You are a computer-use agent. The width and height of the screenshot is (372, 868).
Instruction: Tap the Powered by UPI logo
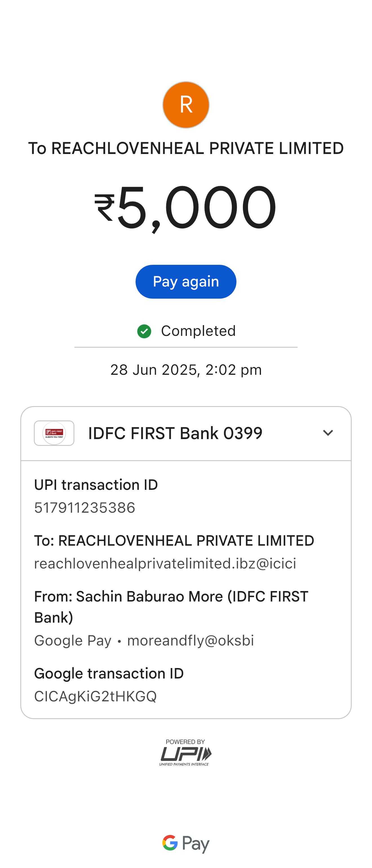[185, 752]
